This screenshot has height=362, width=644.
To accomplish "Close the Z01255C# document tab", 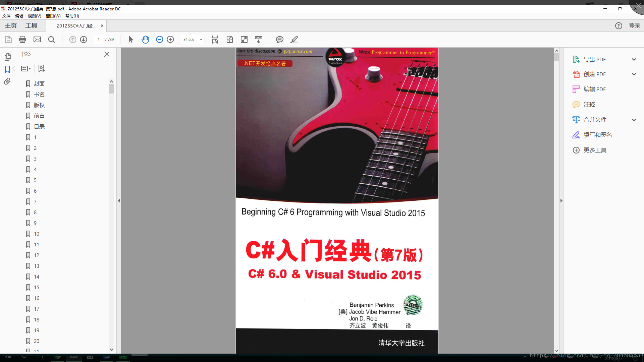I will pos(102,26).
